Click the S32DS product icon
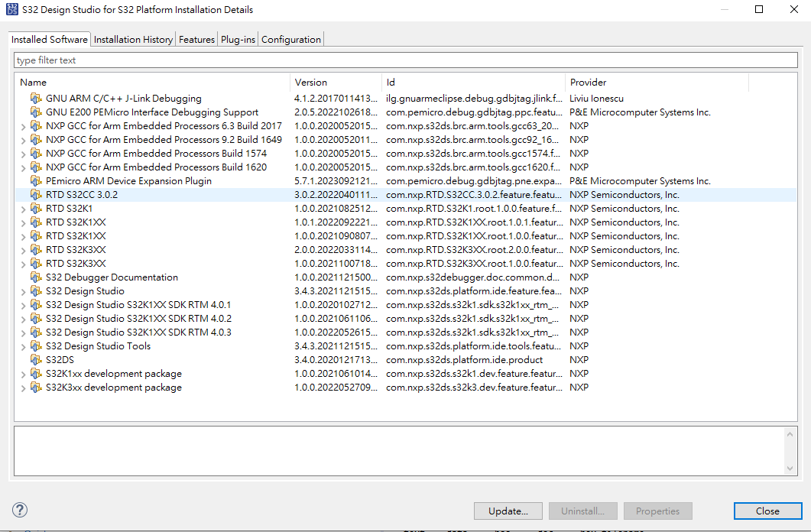811x532 pixels. pyautogui.click(x=36, y=359)
